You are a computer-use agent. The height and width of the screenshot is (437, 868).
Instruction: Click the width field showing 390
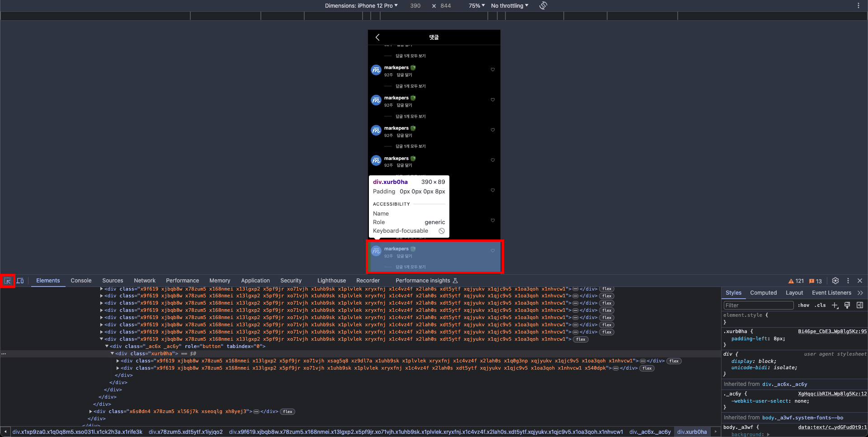point(415,5)
